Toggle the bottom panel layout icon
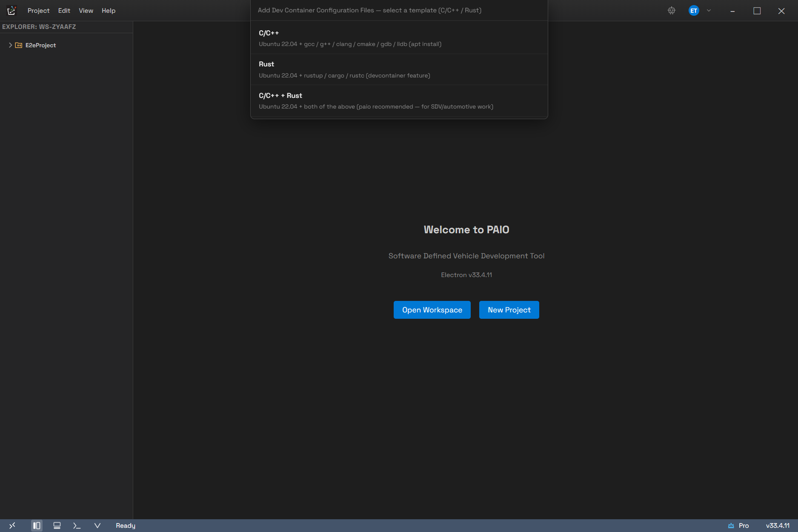 pos(57,526)
